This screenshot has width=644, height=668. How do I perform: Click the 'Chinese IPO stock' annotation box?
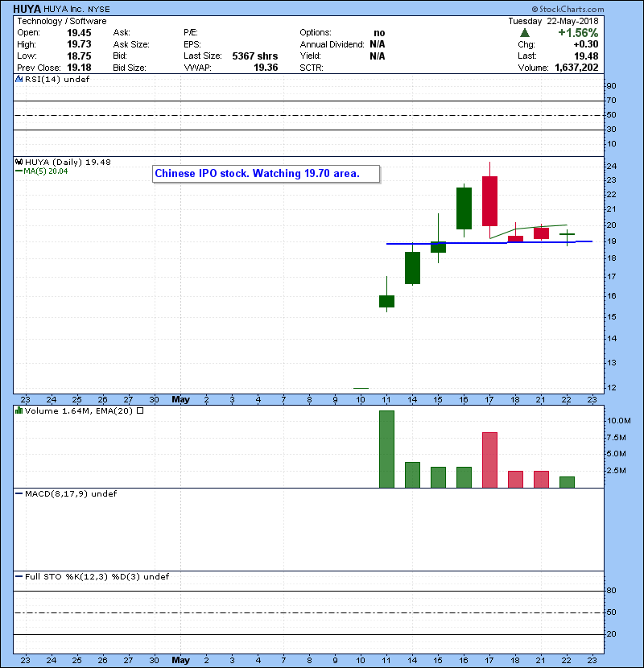tap(266, 174)
